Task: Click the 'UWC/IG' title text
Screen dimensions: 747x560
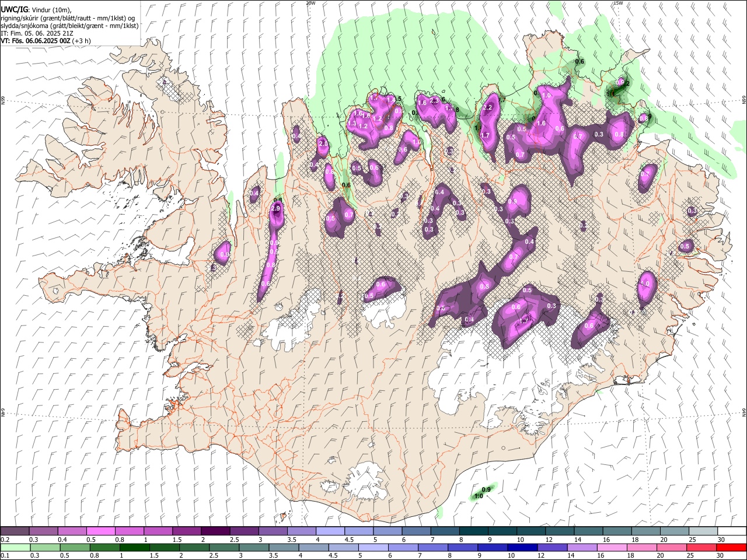Action: (x=14, y=9)
